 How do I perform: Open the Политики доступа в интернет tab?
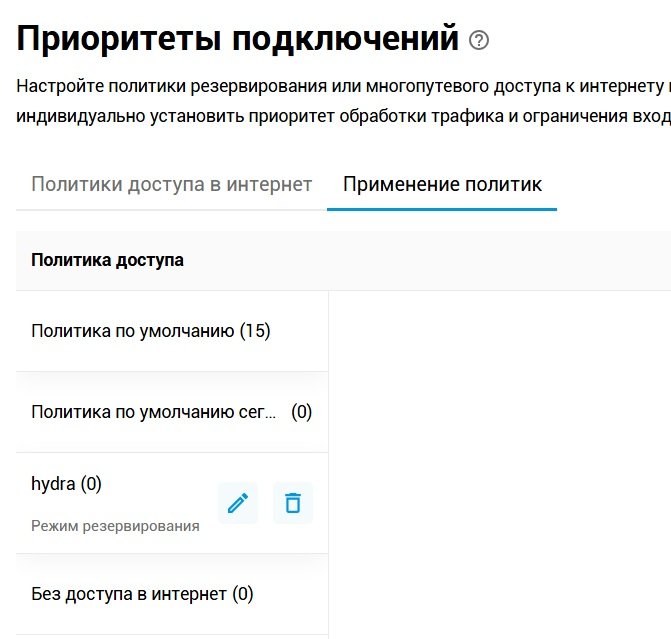[172, 185]
